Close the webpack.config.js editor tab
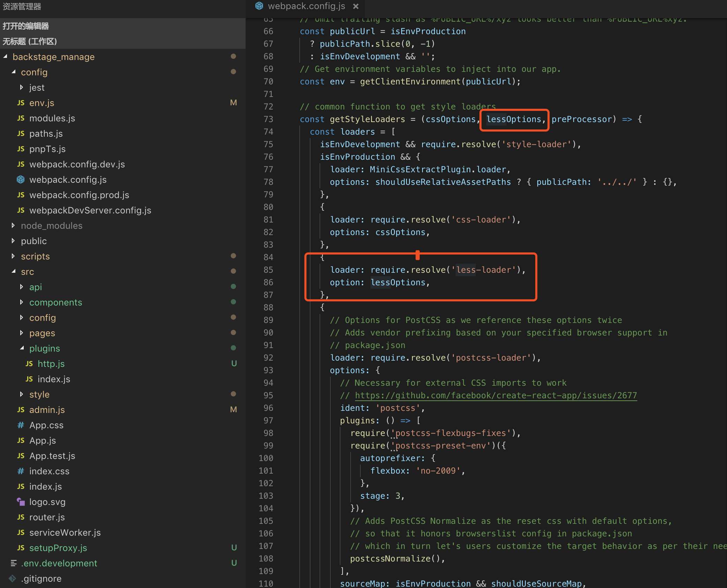The image size is (727, 588). coord(355,6)
